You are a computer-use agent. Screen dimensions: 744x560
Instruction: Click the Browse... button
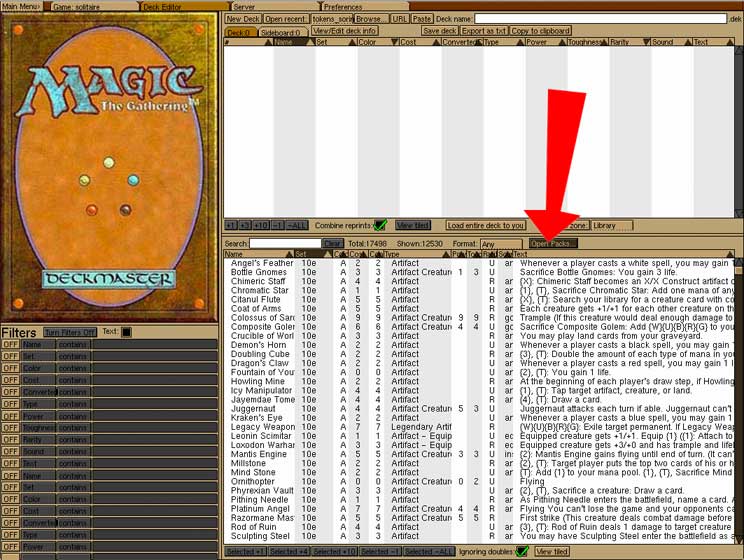point(372,19)
